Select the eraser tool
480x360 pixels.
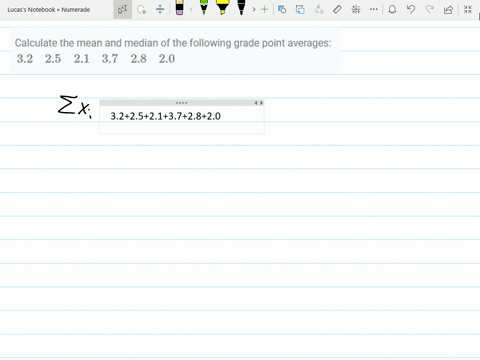[x=179, y=8]
